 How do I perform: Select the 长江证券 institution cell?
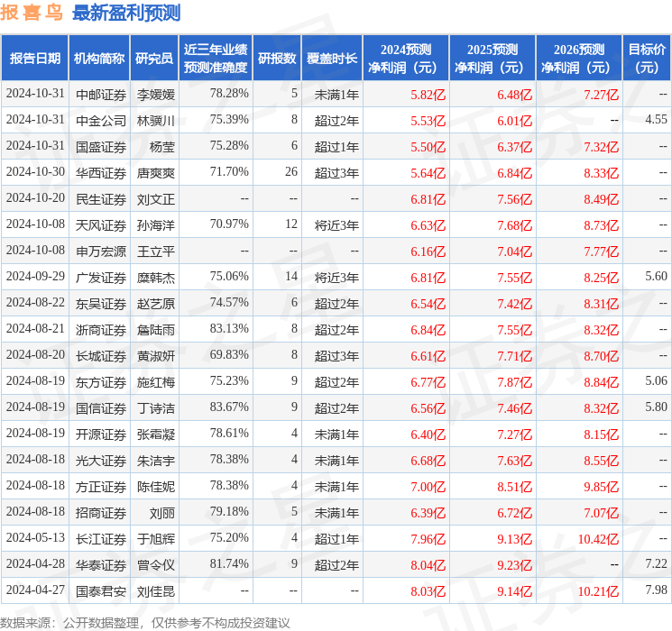click(101, 538)
